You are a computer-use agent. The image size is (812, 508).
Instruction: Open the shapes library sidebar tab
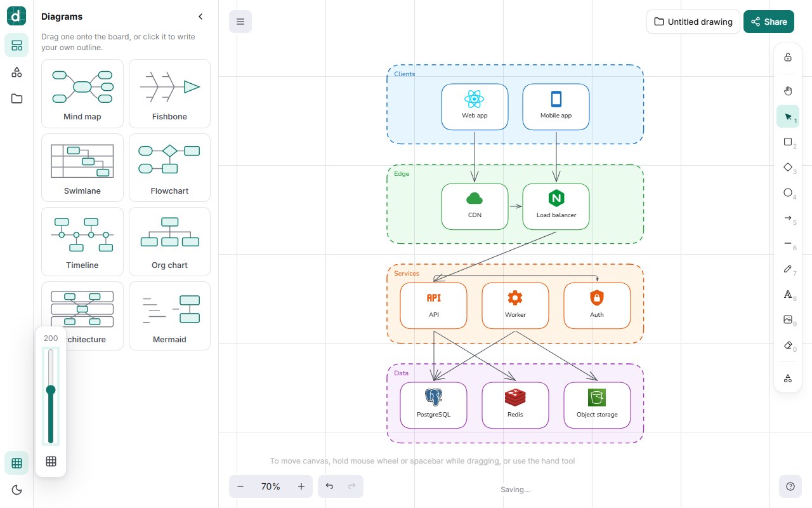pos(16,72)
